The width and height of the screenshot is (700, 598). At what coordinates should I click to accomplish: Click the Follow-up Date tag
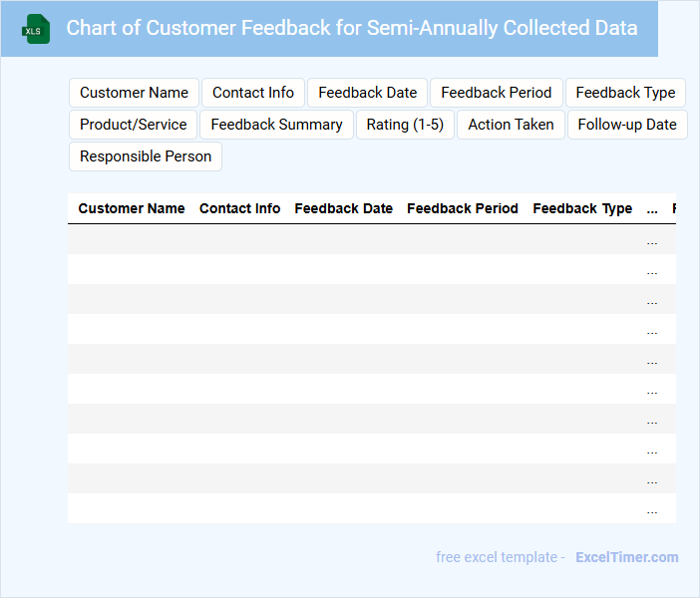(x=627, y=125)
